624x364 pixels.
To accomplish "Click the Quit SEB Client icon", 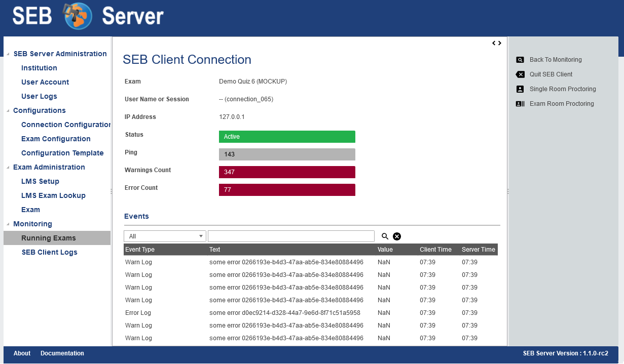I will 520,74.
